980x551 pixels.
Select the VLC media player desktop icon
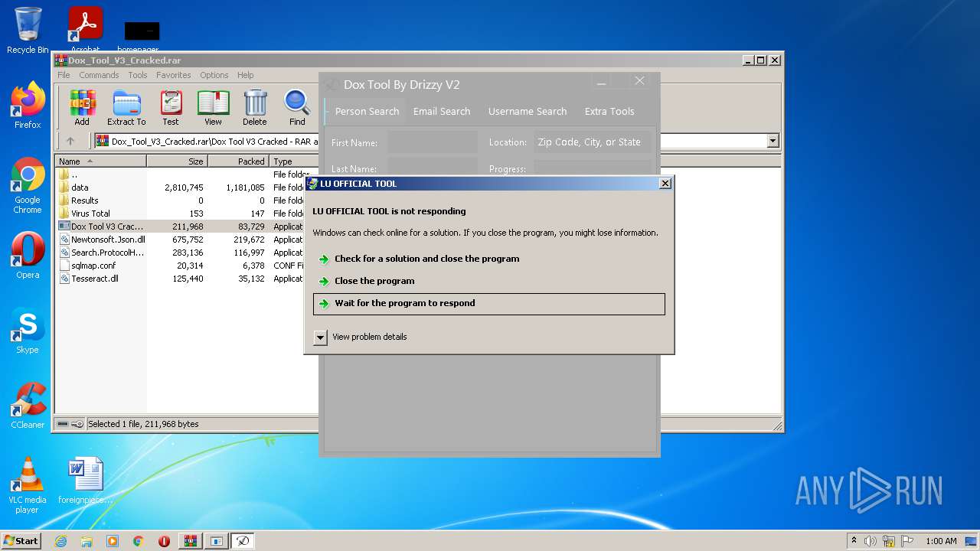[x=28, y=485]
